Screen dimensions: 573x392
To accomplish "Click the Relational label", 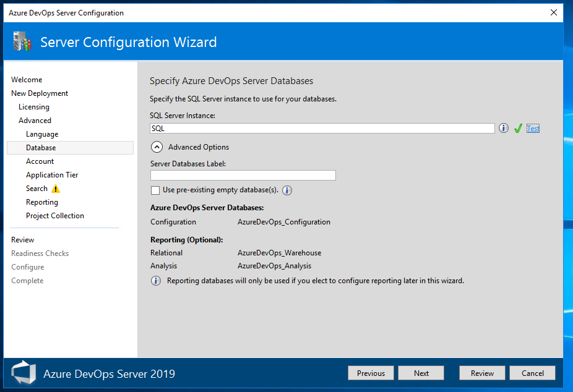I will pyautogui.click(x=166, y=252).
